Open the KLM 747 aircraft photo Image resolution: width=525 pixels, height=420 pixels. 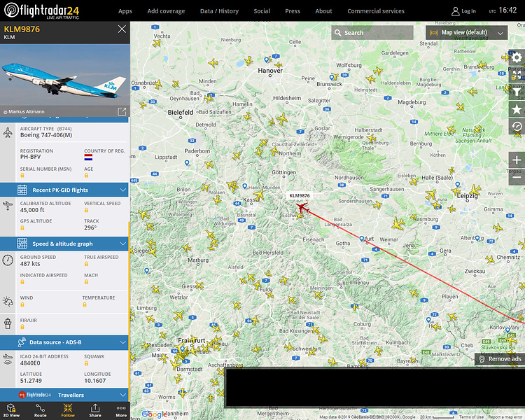tap(65, 80)
